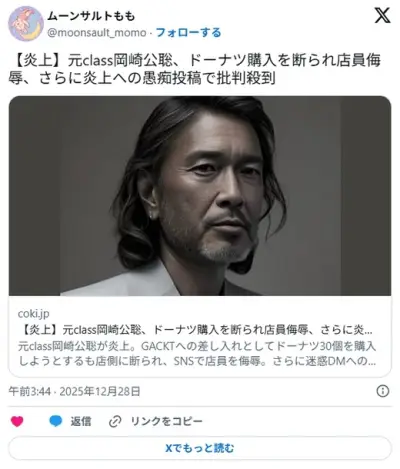Open the article photo of the long-haired man

click(200, 196)
